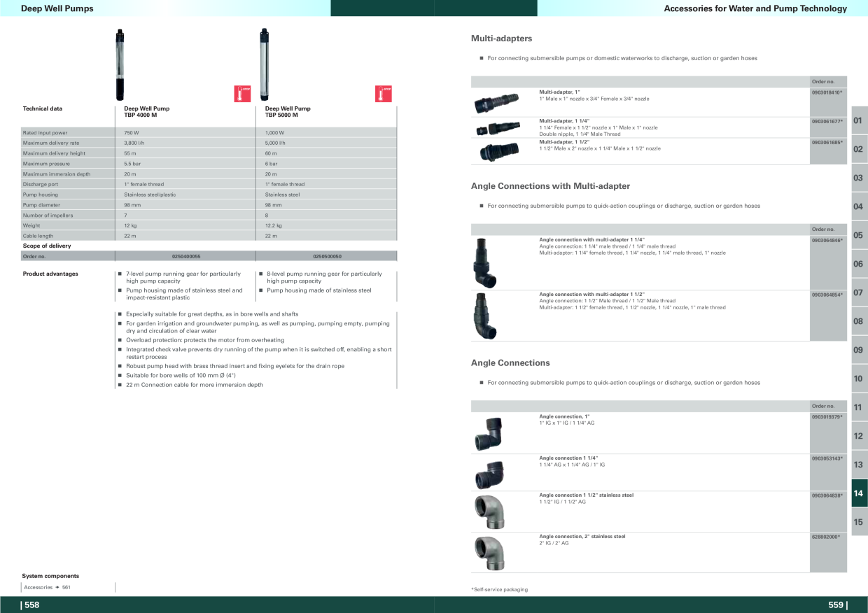Viewport: 868px width, 613px height.
Task: Click the Self-service packaging footnote
Action: [500, 590]
